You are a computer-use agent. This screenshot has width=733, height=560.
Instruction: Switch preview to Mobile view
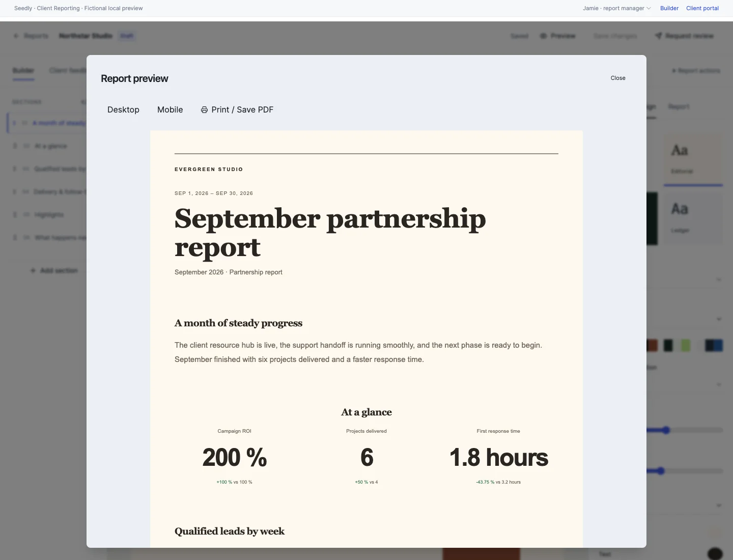[170, 110]
